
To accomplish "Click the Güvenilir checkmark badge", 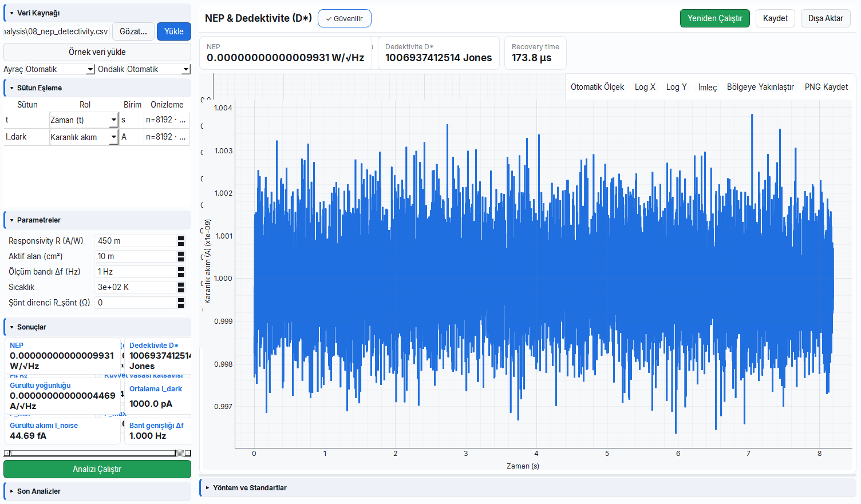I will point(344,18).
